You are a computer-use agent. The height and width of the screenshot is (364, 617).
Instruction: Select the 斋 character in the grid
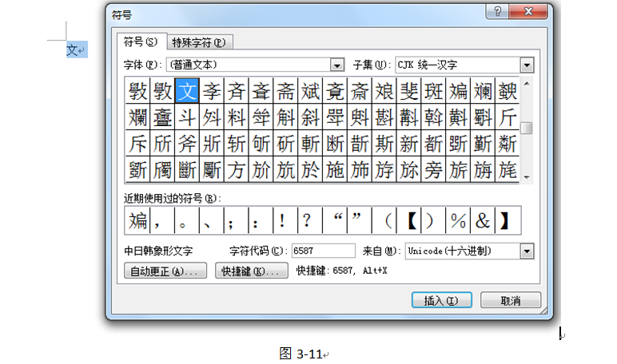pyautogui.click(x=285, y=91)
